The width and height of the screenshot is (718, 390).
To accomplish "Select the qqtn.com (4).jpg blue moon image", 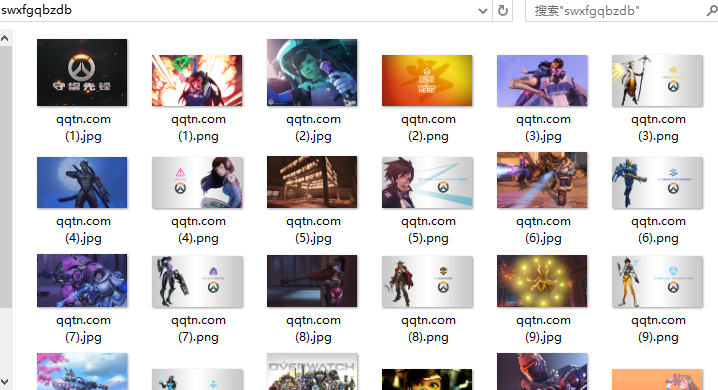I will click(x=82, y=183).
